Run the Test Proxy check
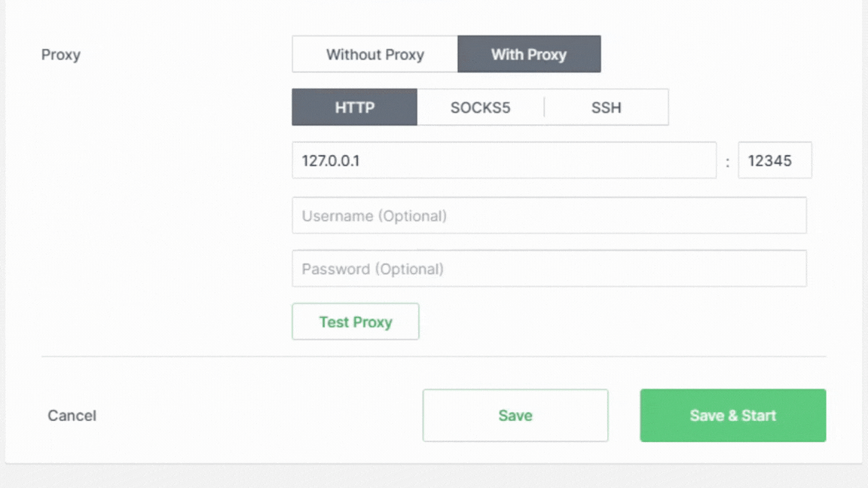868x488 pixels. pos(356,322)
